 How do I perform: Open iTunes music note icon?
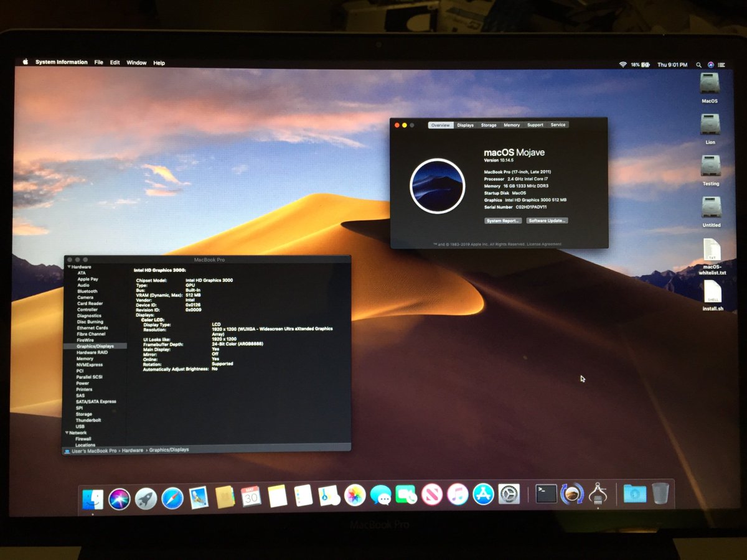(458, 495)
